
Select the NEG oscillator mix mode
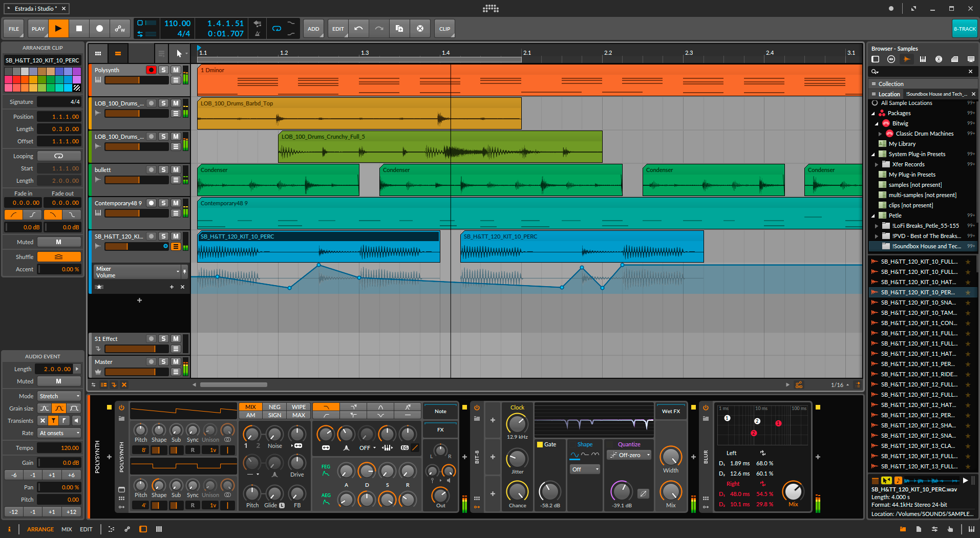click(x=274, y=407)
